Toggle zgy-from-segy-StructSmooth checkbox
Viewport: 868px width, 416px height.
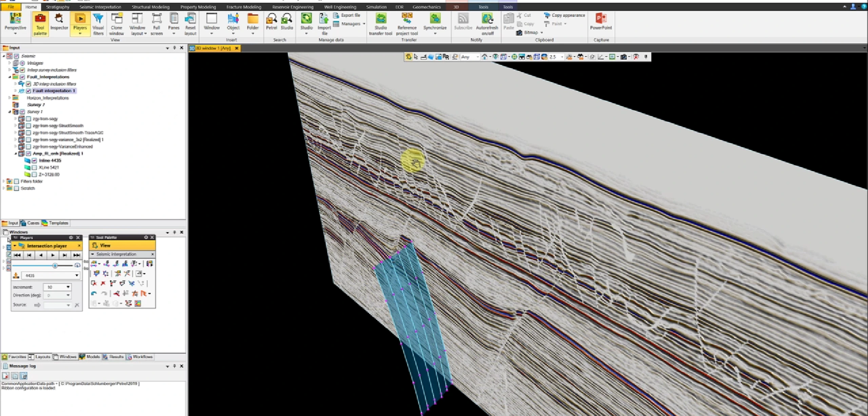(28, 126)
